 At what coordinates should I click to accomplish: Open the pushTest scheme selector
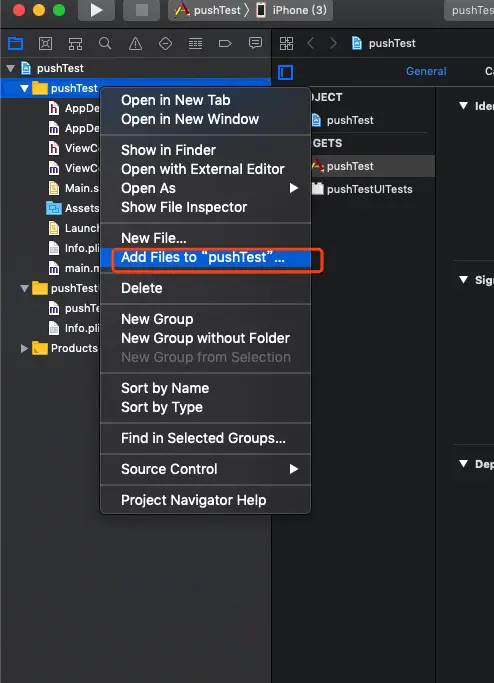tap(207, 10)
